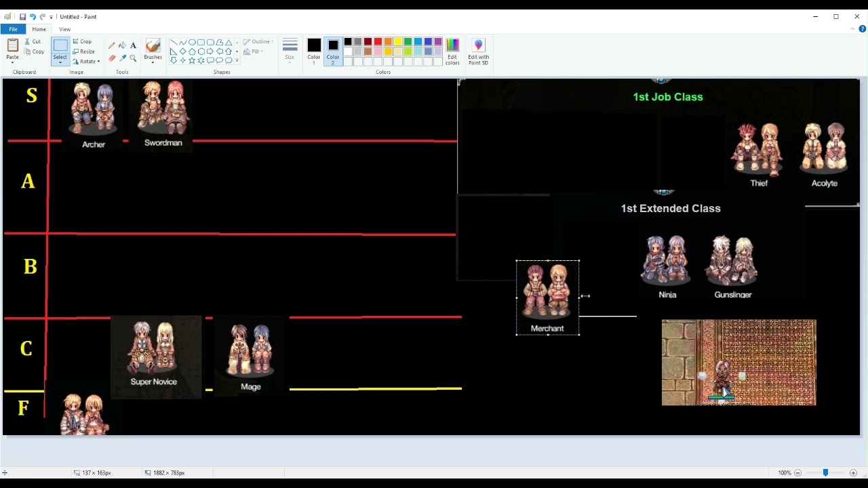Open the line Size dropdown

coord(290,52)
